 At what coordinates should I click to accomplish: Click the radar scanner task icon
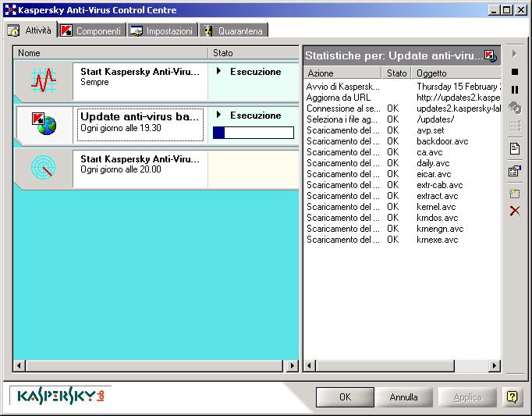44,167
